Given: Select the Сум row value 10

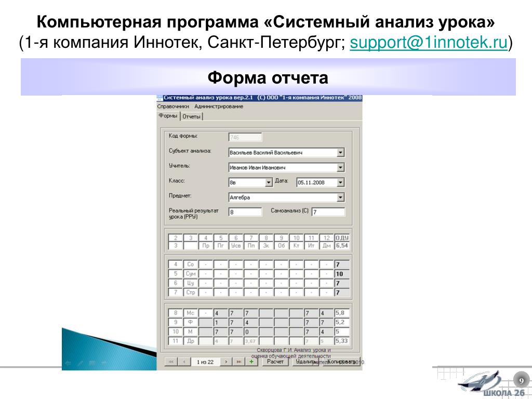Looking at the screenshot, I should tap(342, 274).
